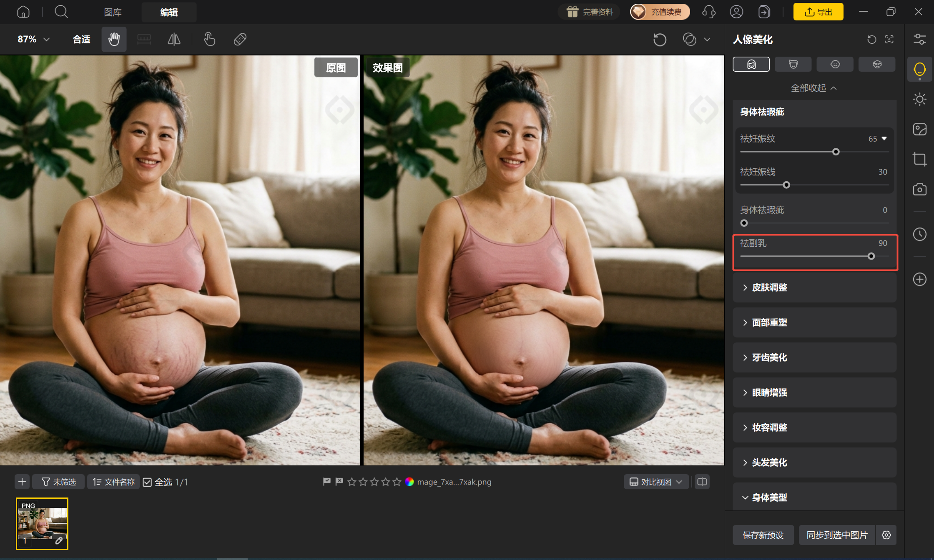Click the 导出 export button
The image size is (934, 560).
tap(818, 12)
